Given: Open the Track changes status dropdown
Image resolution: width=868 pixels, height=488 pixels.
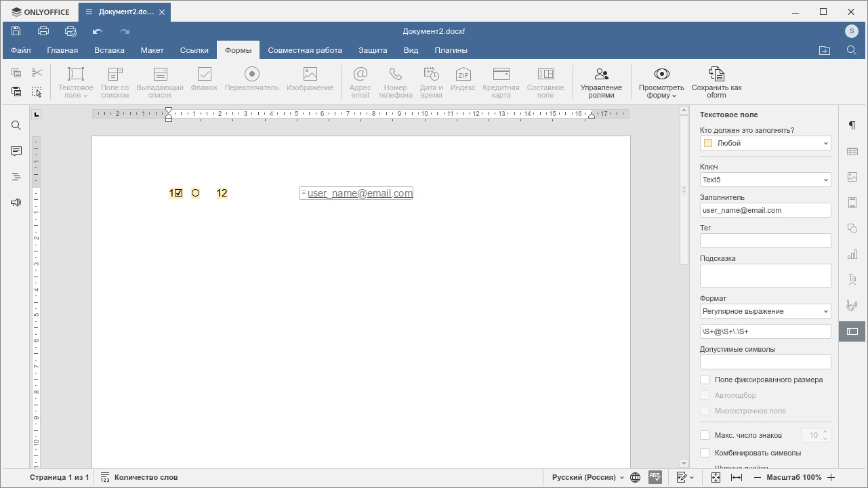Looking at the screenshot, I should (685, 477).
